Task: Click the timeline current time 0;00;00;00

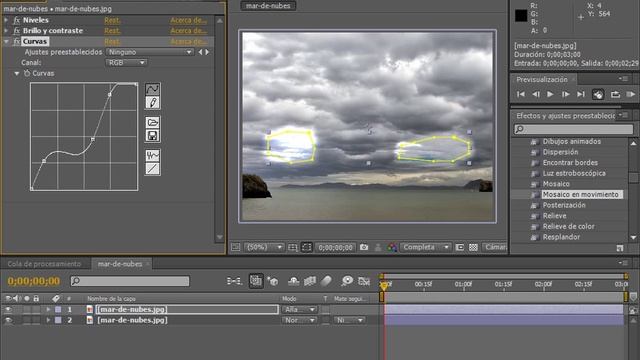Action: (34, 281)
